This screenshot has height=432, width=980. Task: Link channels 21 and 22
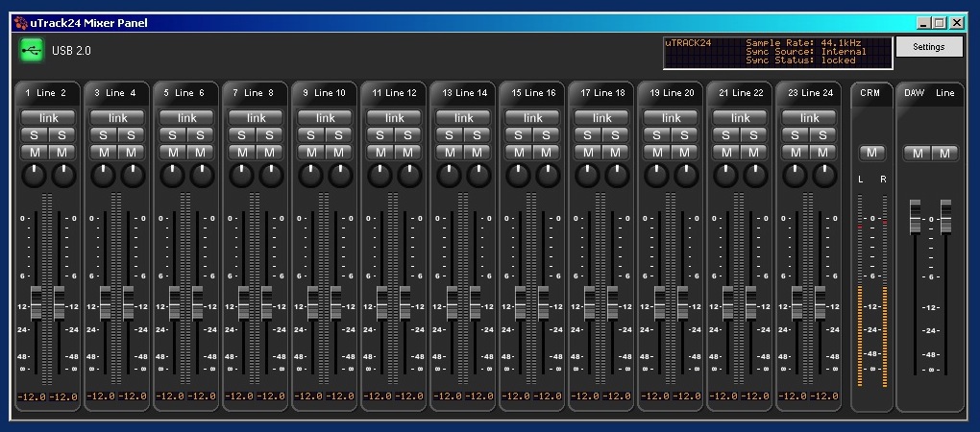point(740,117)
